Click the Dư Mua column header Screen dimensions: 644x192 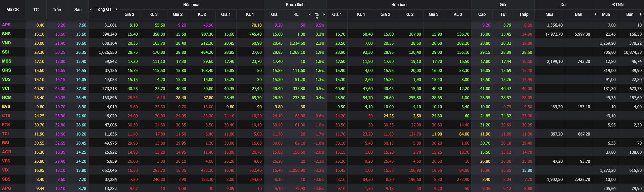(549, 14)
